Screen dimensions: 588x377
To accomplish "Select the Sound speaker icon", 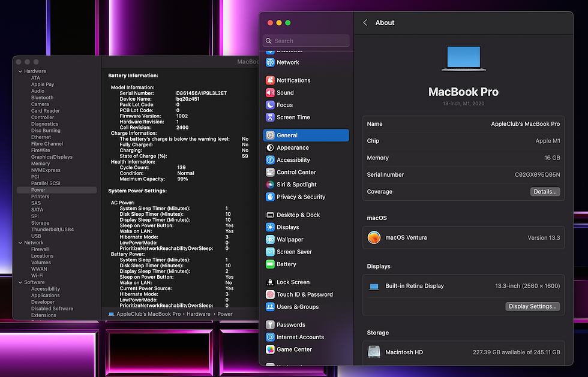I will pos(270,92).
